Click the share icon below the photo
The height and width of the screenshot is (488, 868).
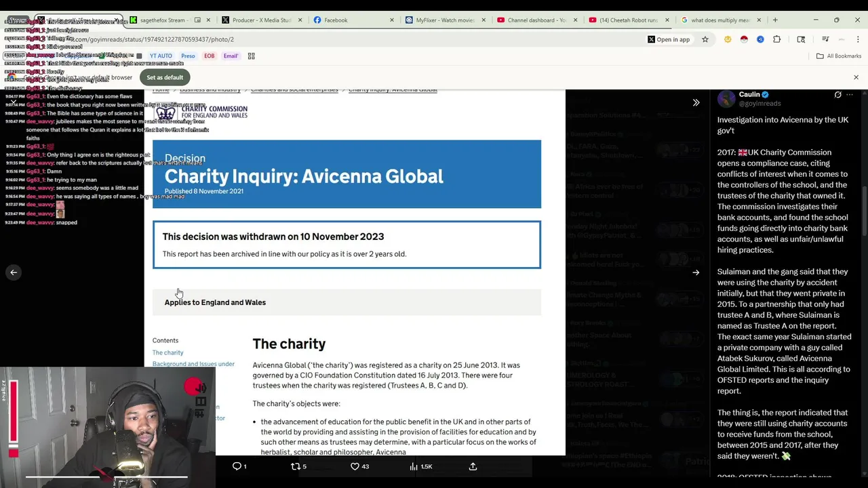tap(473, 466)
